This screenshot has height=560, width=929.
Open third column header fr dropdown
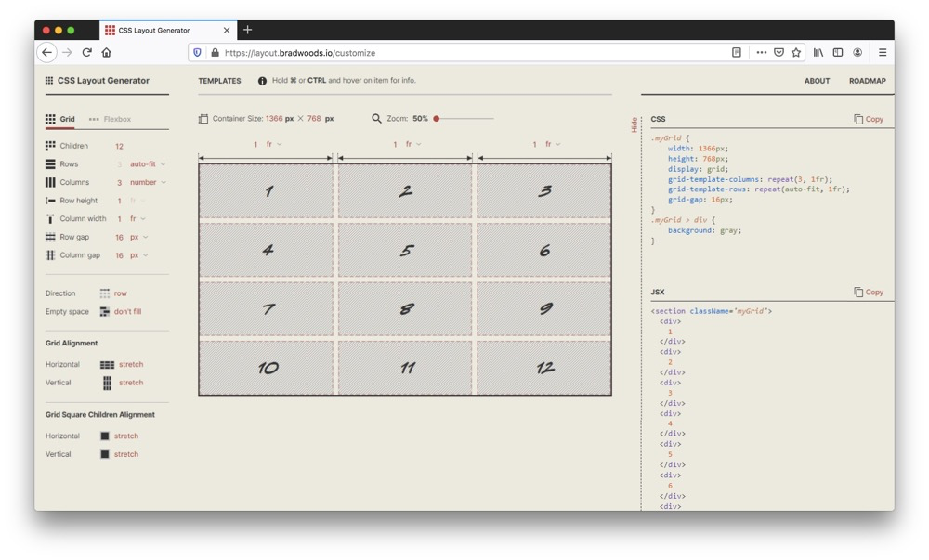point(552,144)
